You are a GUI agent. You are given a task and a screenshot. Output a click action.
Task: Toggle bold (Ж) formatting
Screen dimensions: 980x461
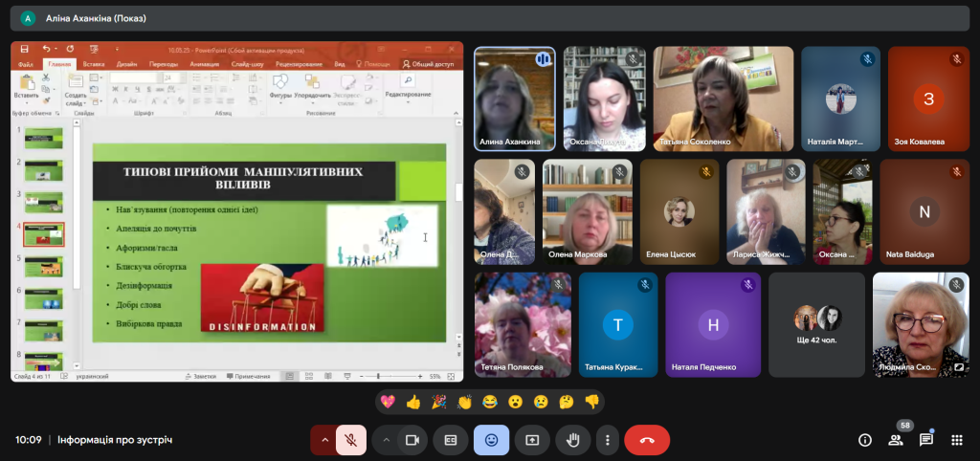pyautogui.click(x=115, y=89)
